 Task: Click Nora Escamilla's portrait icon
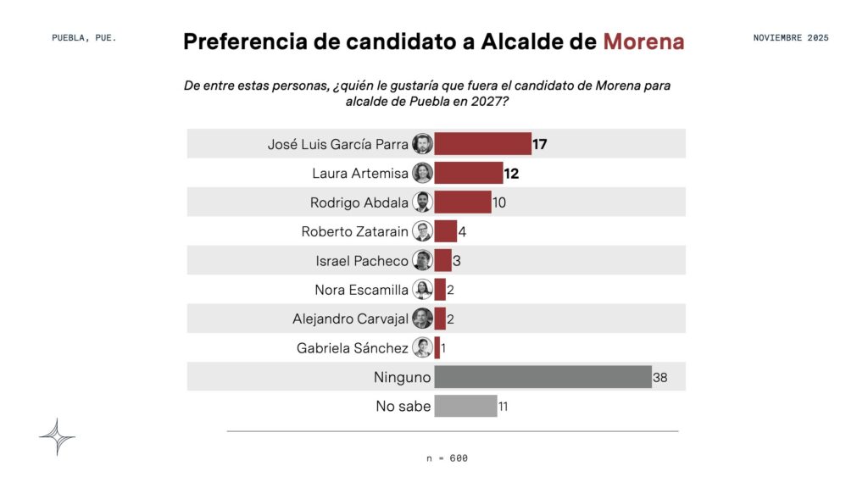(x=422, y=290)
